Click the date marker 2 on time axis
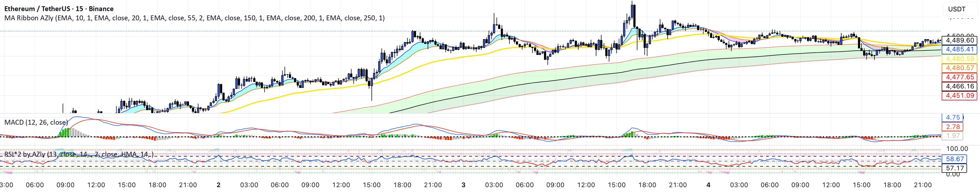Image resolution: width=980 pixels, height=192 pixels. coord(218,185)
